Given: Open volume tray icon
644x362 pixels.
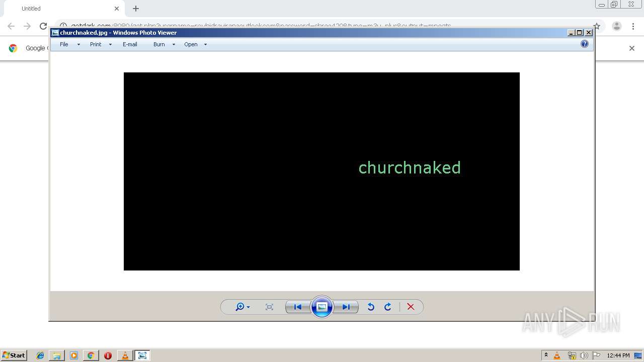Looking at the screenshot, I should pos(584,355).
